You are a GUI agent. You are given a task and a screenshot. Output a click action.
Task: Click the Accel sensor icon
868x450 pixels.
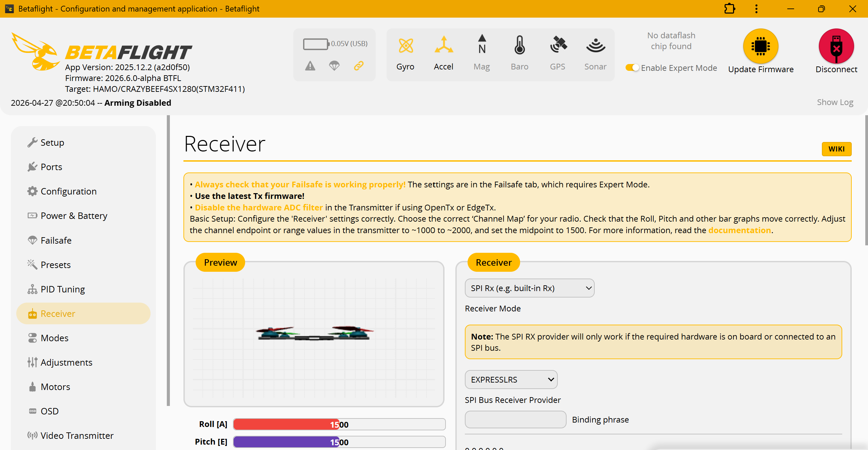click(443, 45)
